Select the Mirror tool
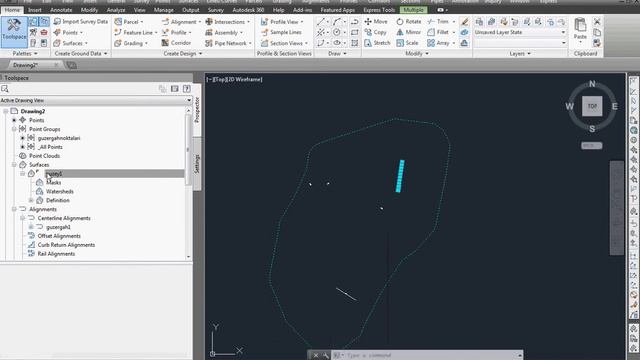640x360 pixels. coord(409,32)
